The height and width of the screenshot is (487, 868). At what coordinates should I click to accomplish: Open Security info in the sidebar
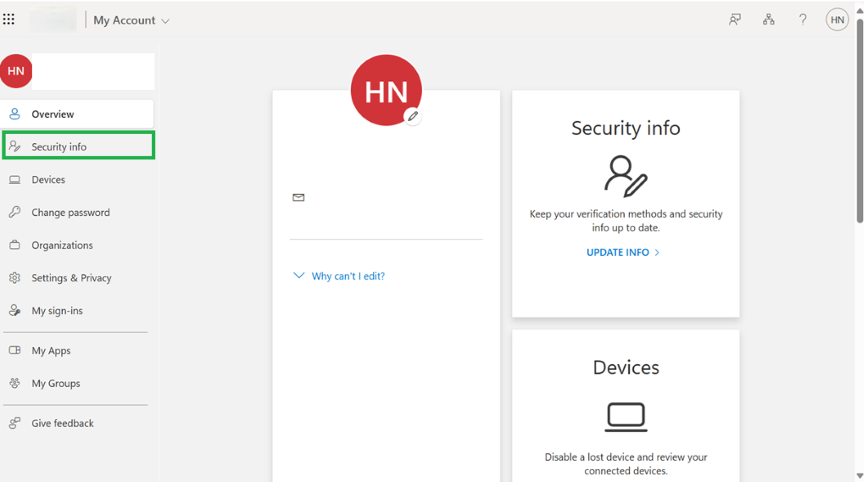click(78, 146)
